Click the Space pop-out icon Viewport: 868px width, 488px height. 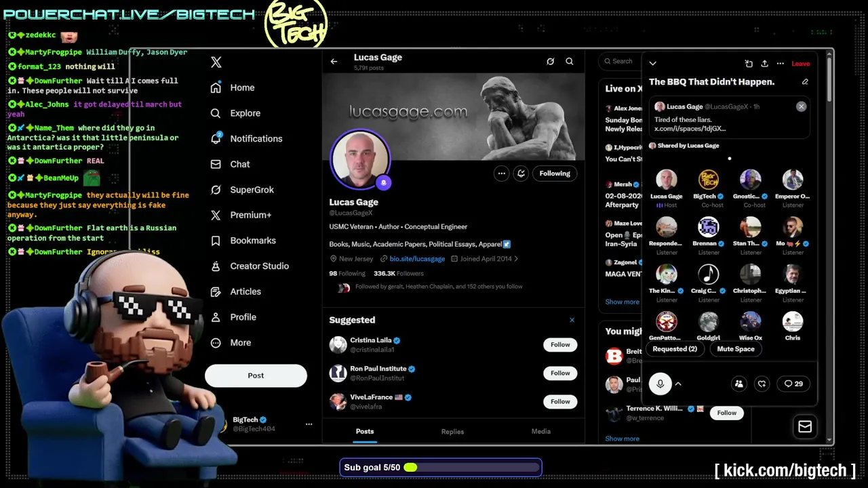(749, 64)
